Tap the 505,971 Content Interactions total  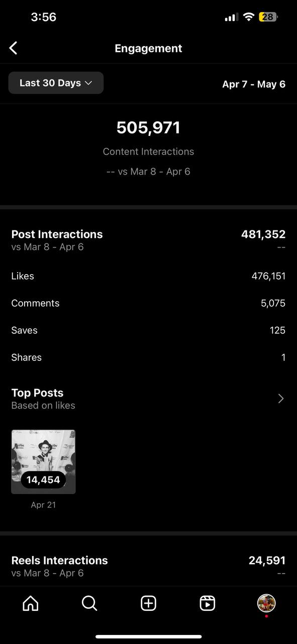tap(148, 128)
